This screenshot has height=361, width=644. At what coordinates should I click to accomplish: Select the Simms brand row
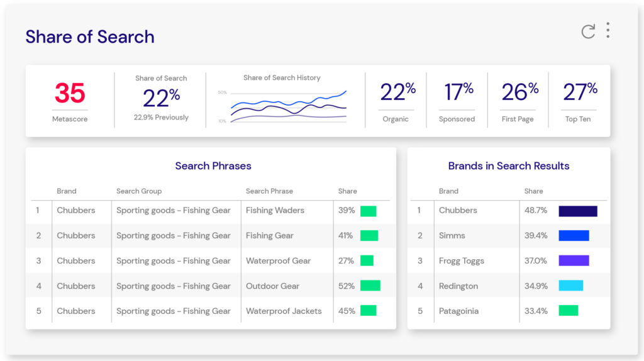tap(508, 235)
